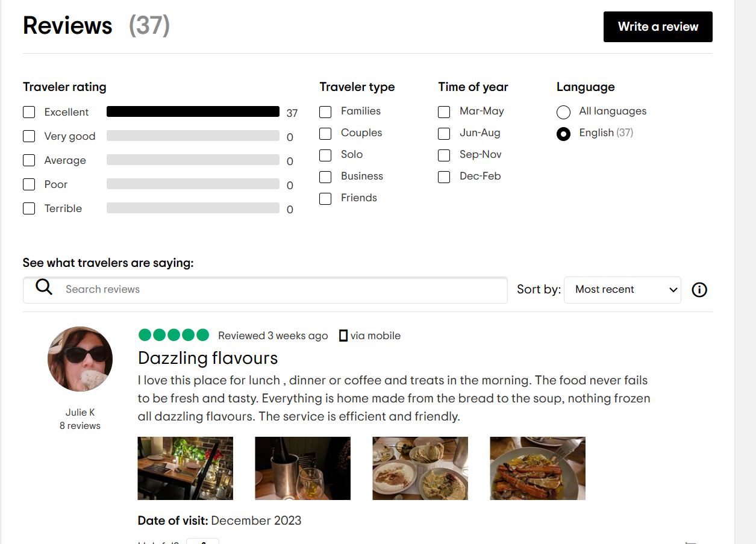The image size is (756, 544).
Task: Open the Sort by Most recent dropdown
Action: point(622,290)
